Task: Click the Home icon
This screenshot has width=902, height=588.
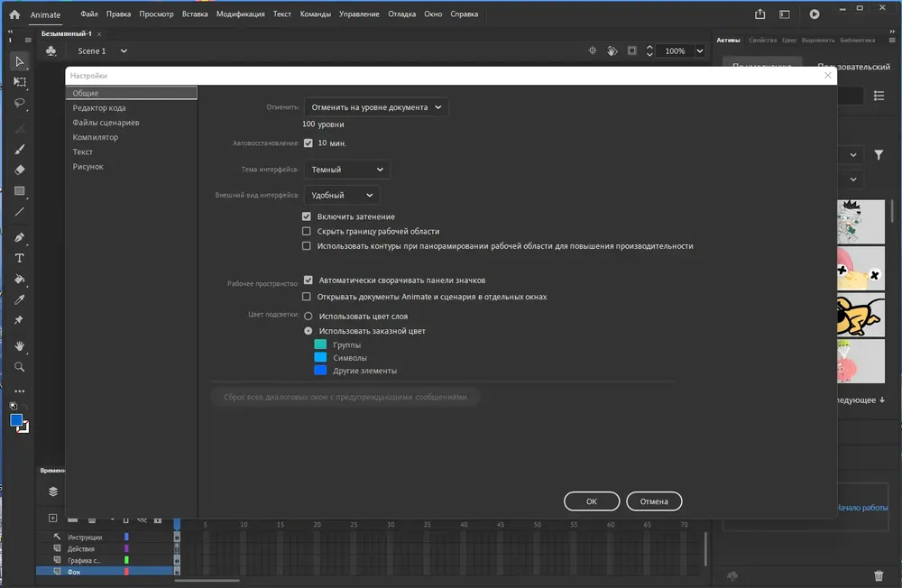Action: [14, 14]
